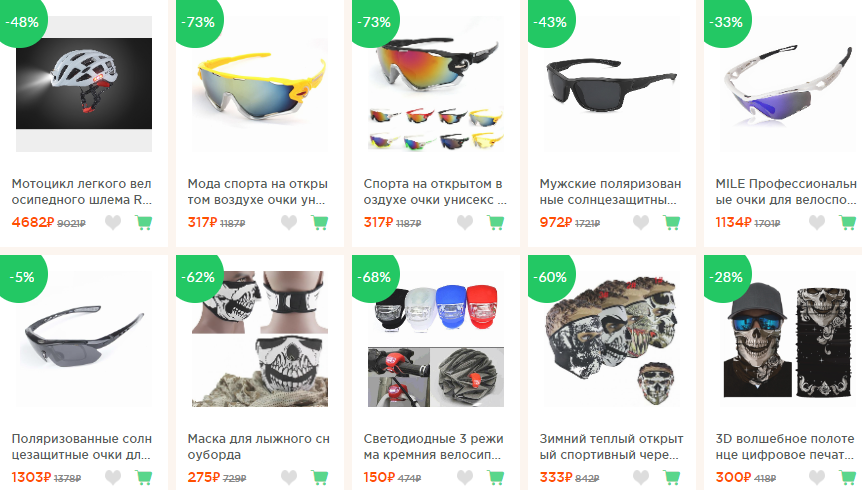Open the helmet with headlight product image
This screenshot has height=490, width=862.
click(x=84, y=84)
